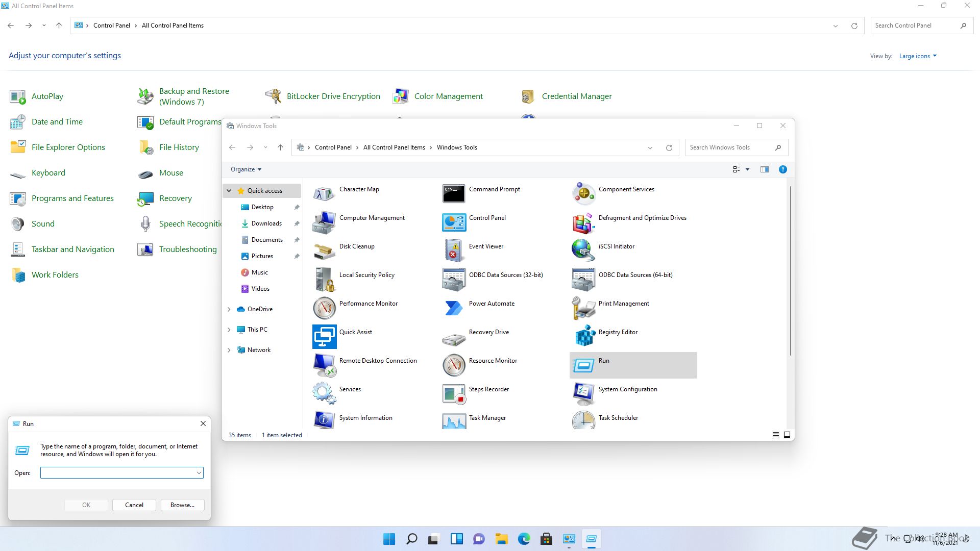
Task: Click the Windows Tools vertical scrollbar
Action: coord(791,270)
